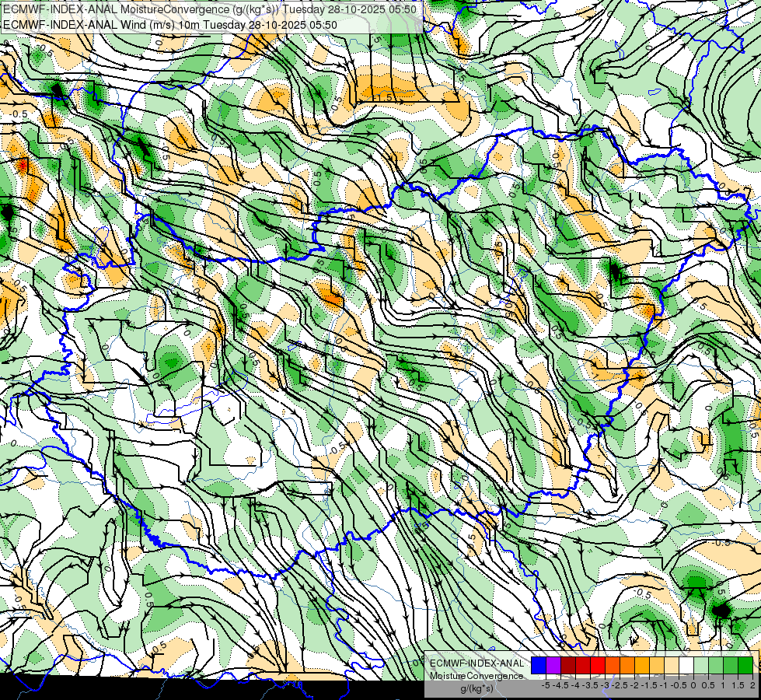
Task: Click the Wind (m/s) 10m title line
Action: pos(170,25)
